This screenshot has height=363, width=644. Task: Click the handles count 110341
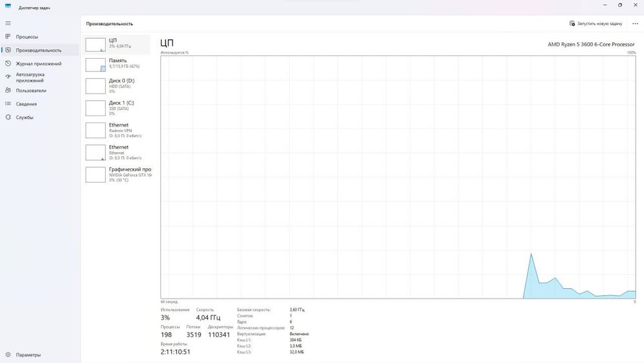pos(219,335)
